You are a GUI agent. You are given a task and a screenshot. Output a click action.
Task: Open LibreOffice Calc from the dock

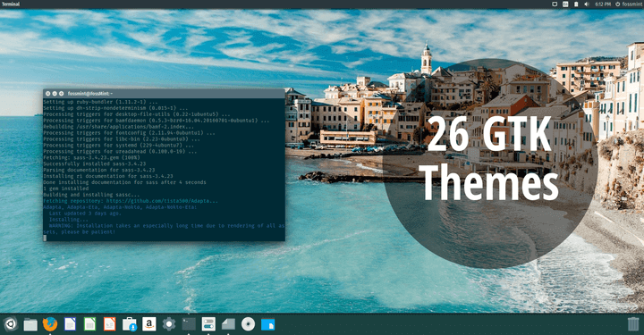[89, 324]
